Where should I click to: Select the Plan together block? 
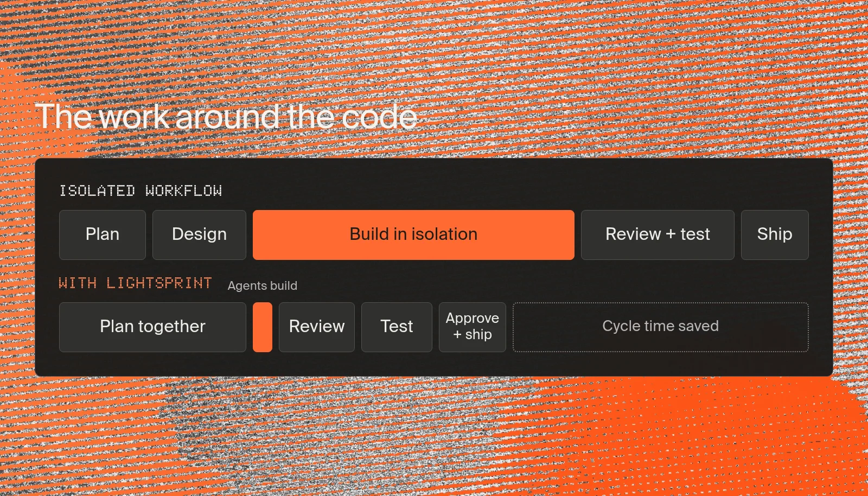pyautogui.click(x=152, y=327)
